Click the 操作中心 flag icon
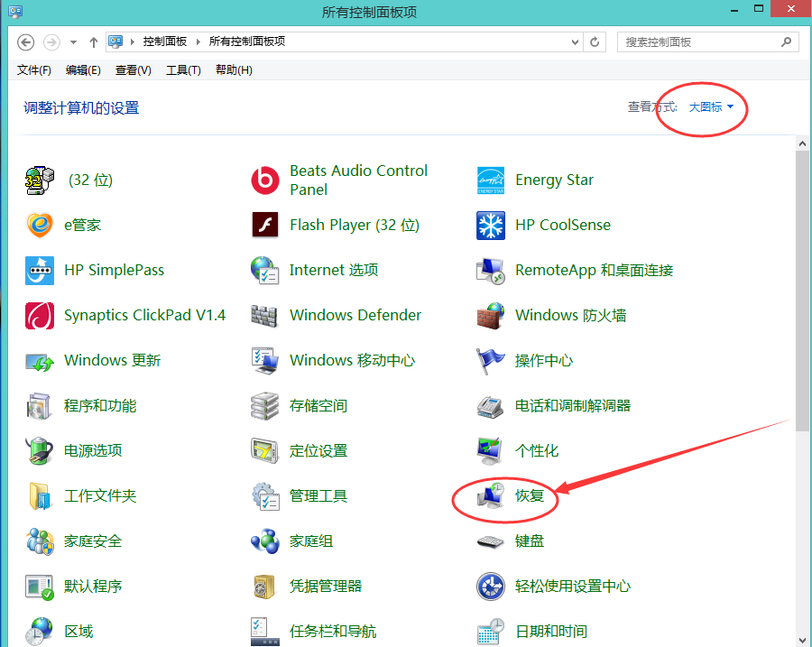This screenshot has width=812, height=647. [491, 361]
